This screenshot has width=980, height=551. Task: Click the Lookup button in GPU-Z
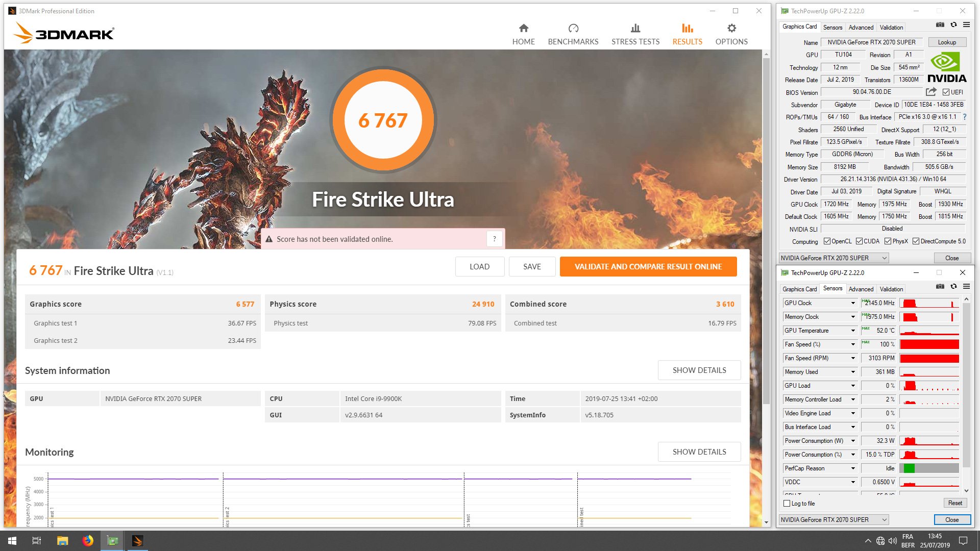tap(947, 42)
